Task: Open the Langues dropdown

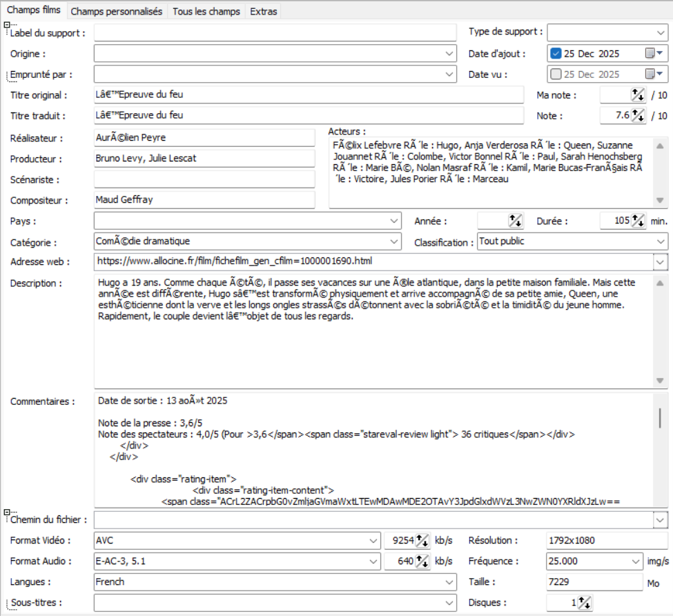Action: tap(449, 582)
